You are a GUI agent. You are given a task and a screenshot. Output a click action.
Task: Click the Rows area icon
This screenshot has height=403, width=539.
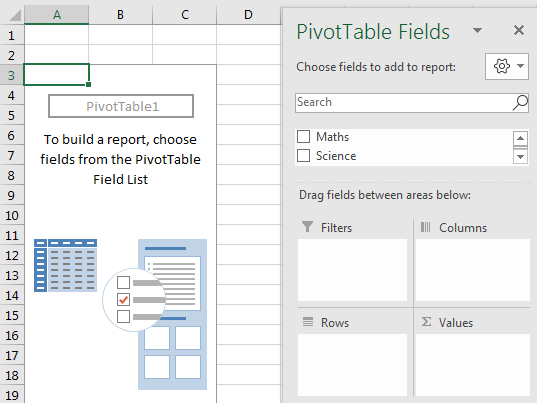coord(308,322)
